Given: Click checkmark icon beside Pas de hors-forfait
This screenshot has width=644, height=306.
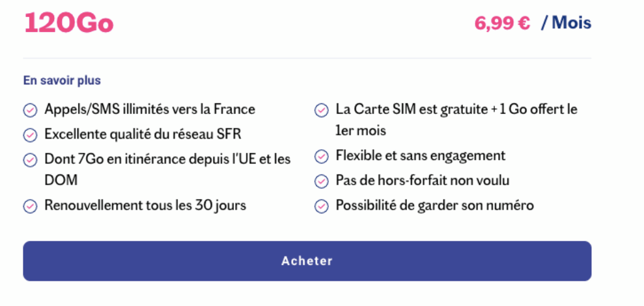Looking at the screenshot, I should coord(321,181).
